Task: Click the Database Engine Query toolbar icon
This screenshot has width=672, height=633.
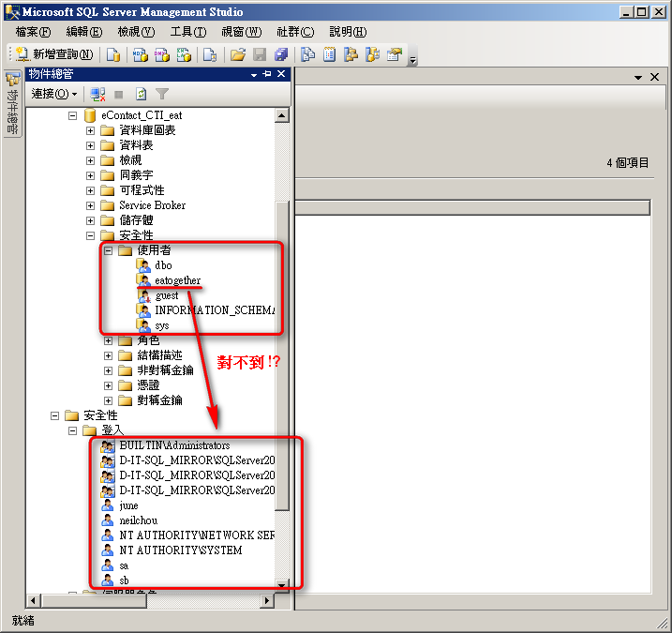Action: [113, 54]
